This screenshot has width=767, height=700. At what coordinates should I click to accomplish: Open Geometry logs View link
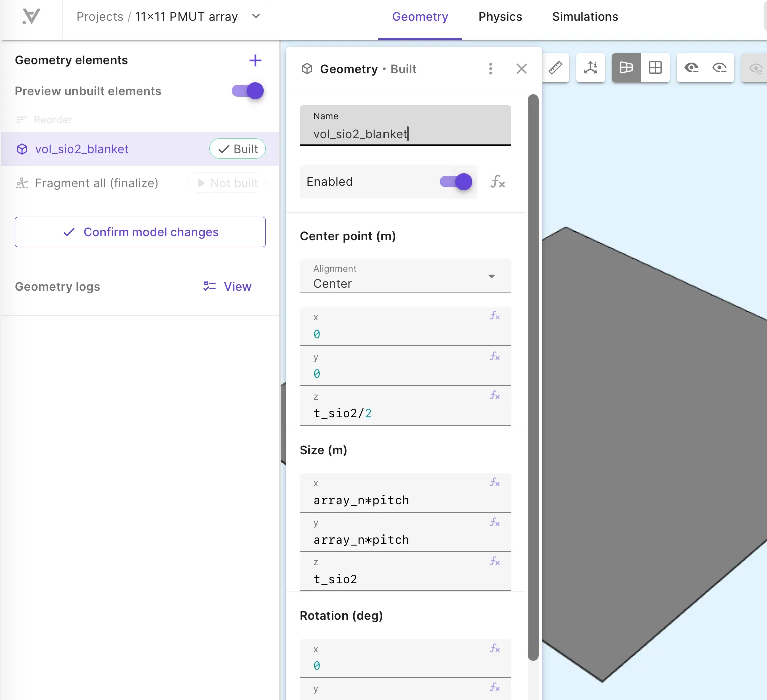click(227, 287)
